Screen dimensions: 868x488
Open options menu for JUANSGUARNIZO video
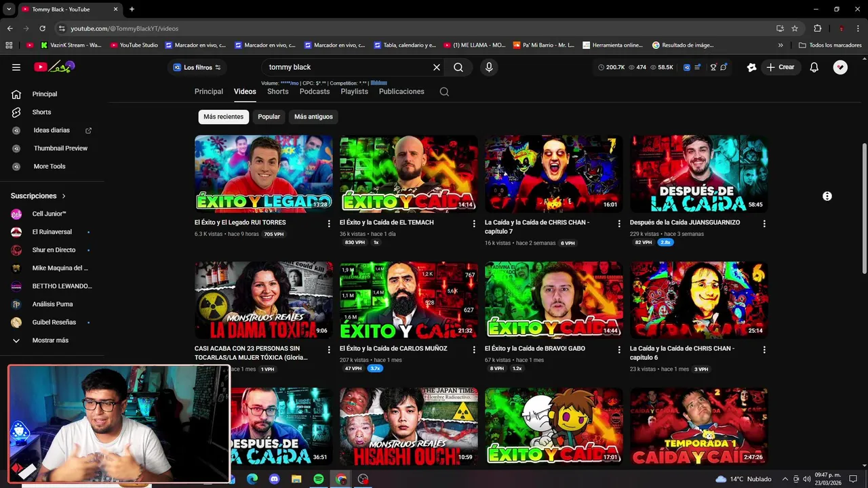click(764, 224)
